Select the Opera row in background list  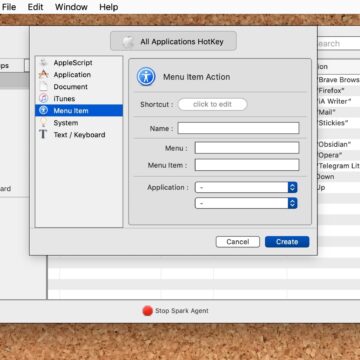[x=338, y=155]
